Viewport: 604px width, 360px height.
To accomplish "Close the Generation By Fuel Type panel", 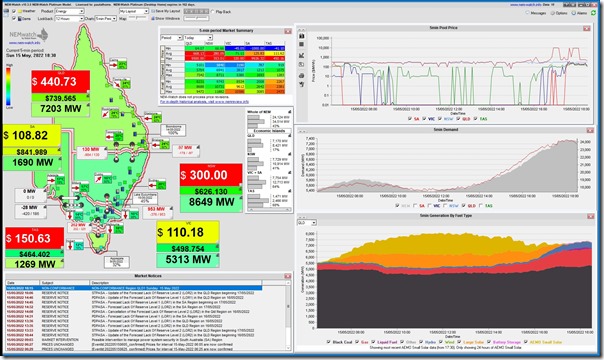I will point(590,216).
